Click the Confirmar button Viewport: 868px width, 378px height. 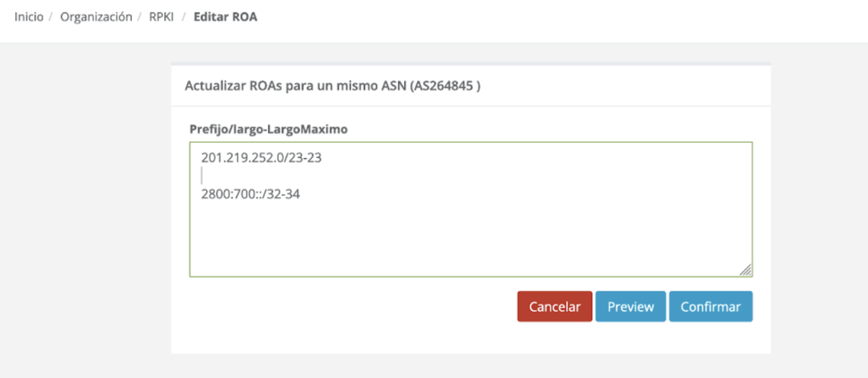pyautogui.click(x=710, y=306)
